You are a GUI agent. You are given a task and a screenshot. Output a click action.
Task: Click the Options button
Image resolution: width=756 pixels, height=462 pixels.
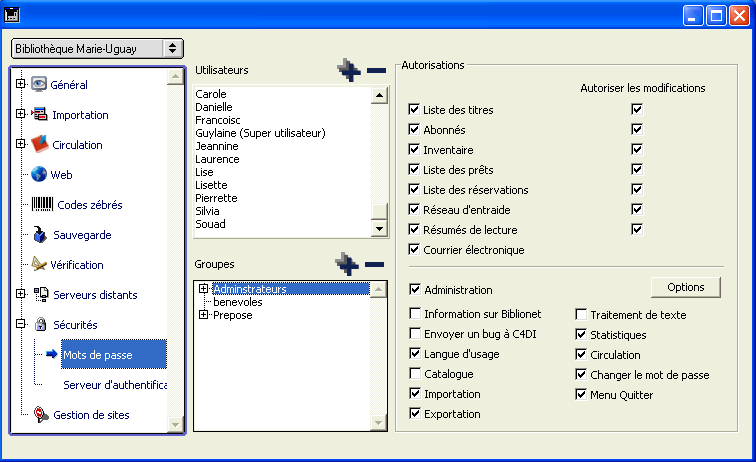[x=685, y=287]
